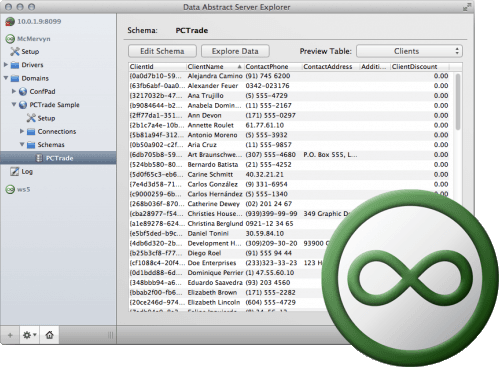Screen dimensions: 499x367
Task: Open the Setup tools icon under PCTrade Sample
Action: [31, 118]
